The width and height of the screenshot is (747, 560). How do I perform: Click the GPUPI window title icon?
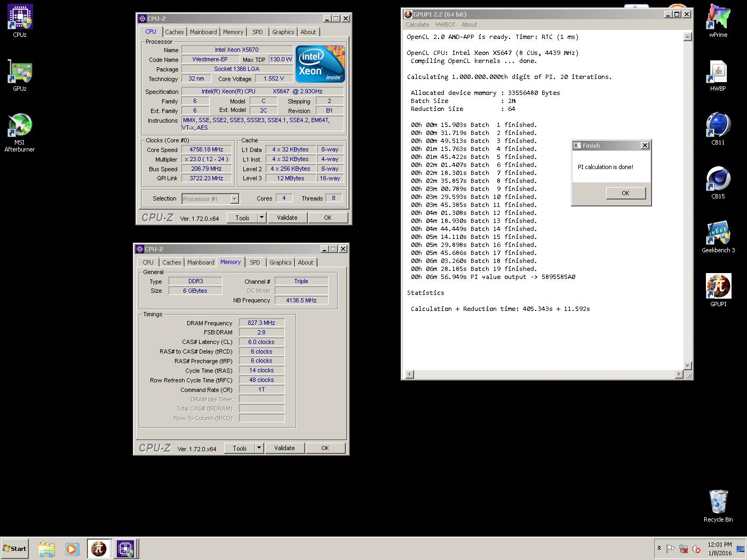tap(408, 14)
